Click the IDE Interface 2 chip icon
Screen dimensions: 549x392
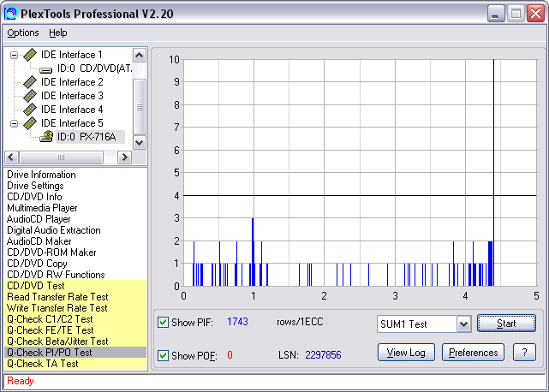(30, 82)
